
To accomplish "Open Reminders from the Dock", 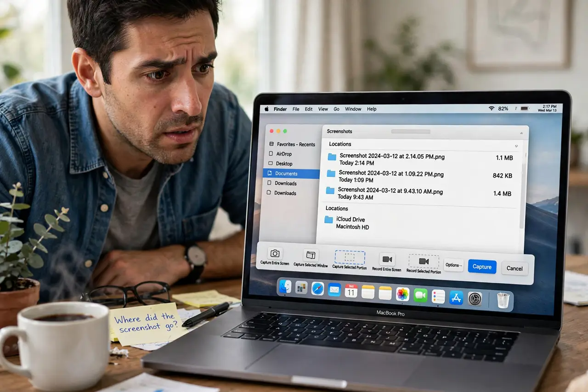I will 438,296.
